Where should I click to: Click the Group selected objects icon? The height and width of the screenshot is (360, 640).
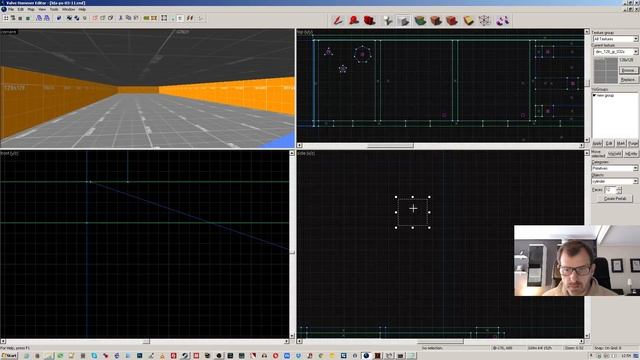(69, 18)
